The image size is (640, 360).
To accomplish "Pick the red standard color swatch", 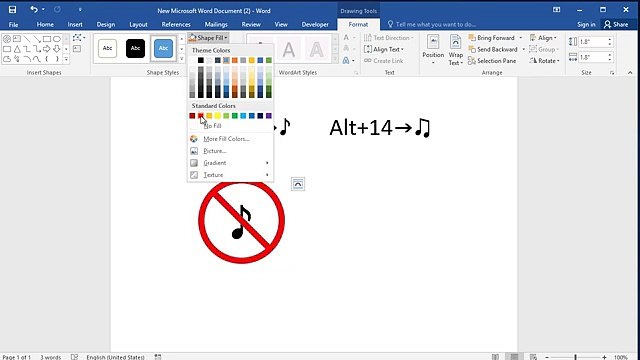I will click(201, 116).
